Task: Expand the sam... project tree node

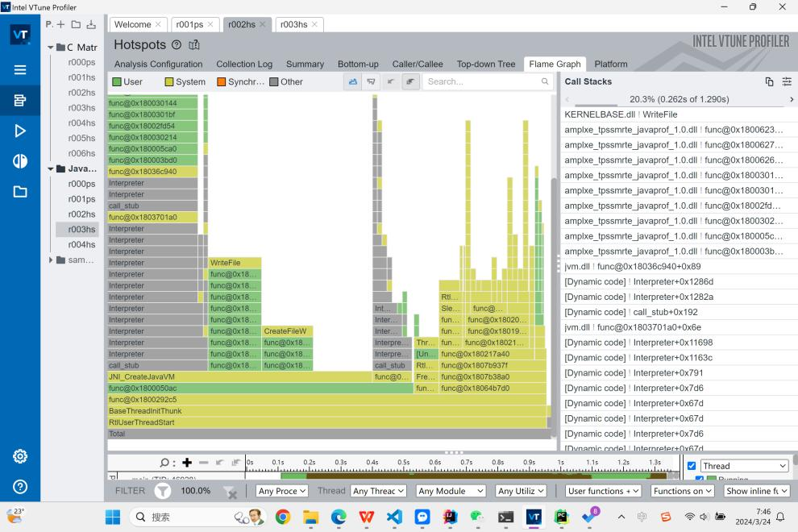Action: (x=51, y=260)
